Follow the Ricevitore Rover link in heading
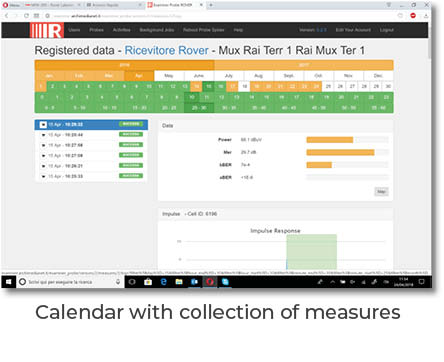This screenshot has width=444, height=362. click(x=166, y=50)
